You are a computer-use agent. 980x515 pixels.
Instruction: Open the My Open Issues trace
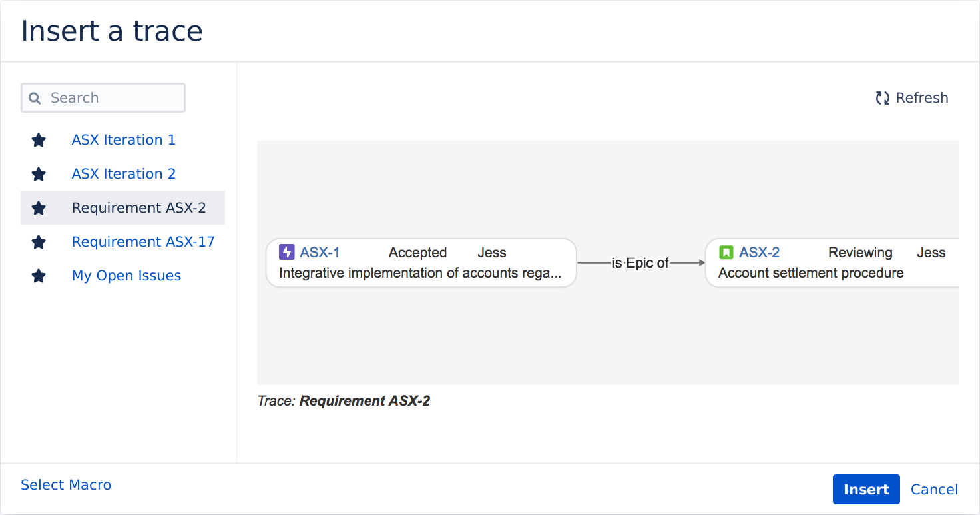(x=126, y=276)
